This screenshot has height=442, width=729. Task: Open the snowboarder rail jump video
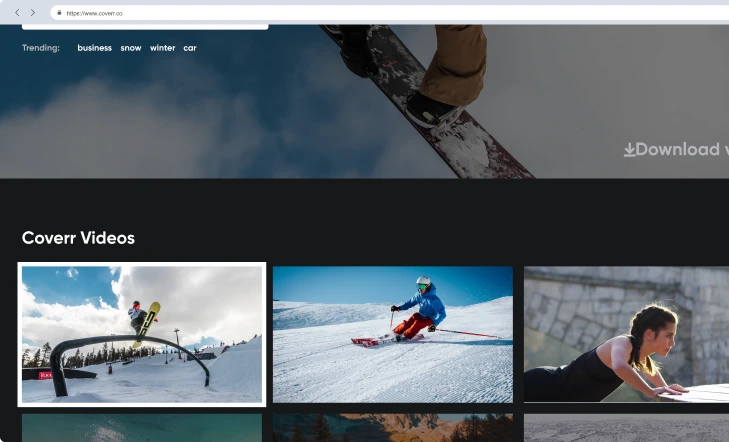coord(142,334)
